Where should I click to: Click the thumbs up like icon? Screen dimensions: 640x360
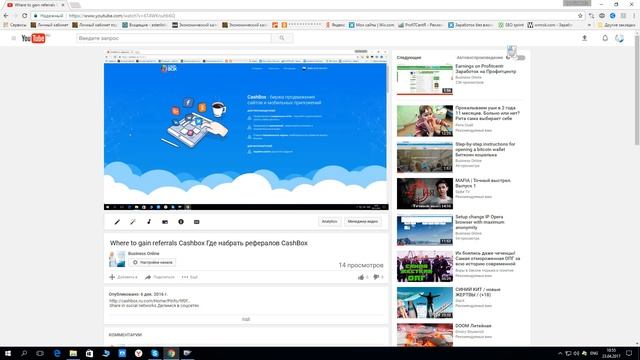361,277
